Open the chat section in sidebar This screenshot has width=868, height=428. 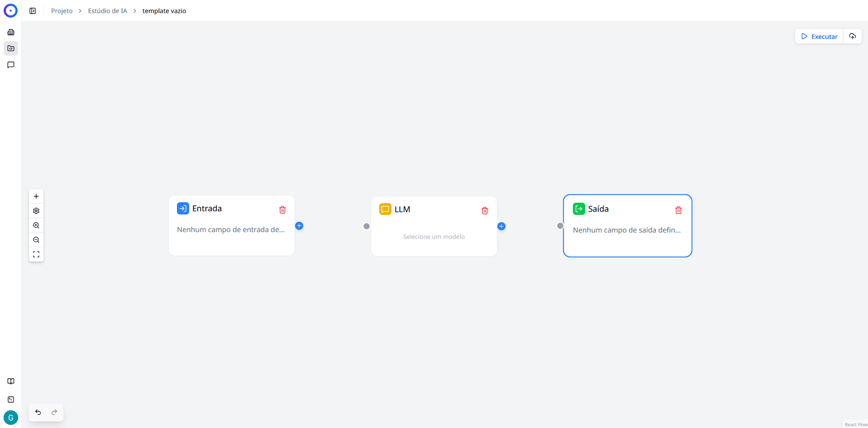click(11, 65)
